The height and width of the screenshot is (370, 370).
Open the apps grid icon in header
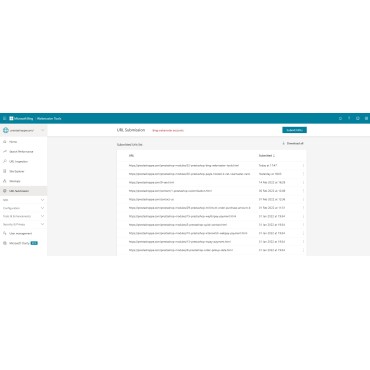tap(366, 118)
